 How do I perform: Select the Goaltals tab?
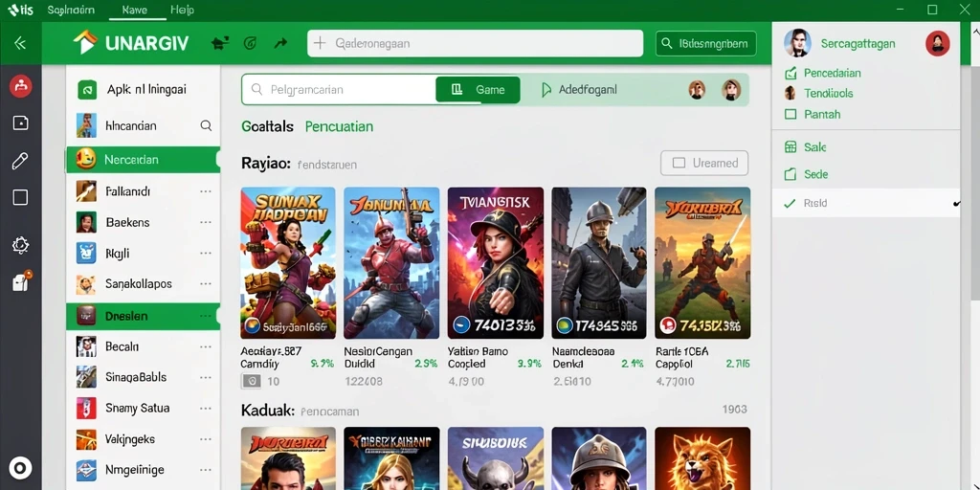(268, 126)
